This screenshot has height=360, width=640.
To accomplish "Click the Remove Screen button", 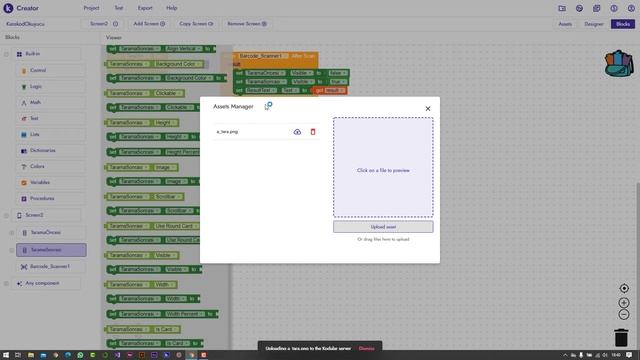I will 247,24.
